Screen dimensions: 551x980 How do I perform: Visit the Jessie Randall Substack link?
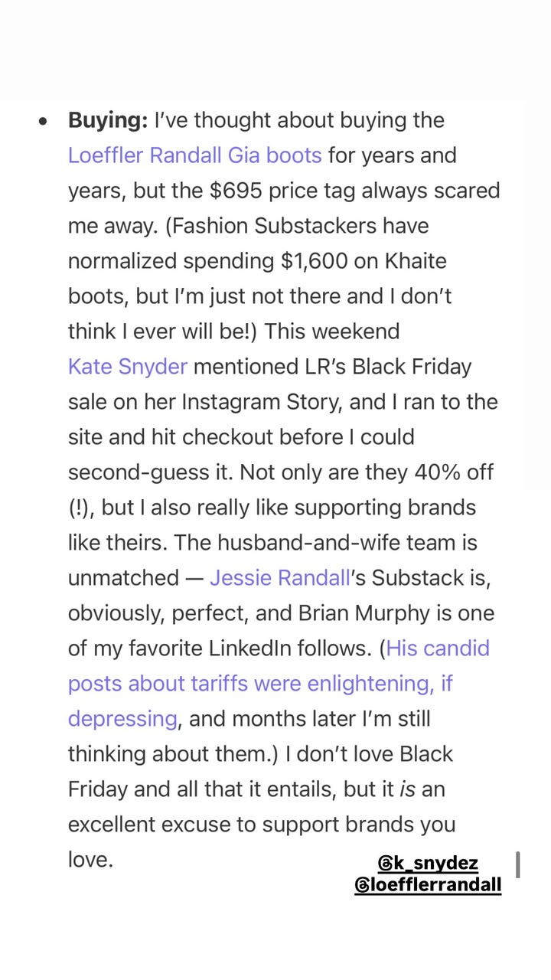click(279, 578)
